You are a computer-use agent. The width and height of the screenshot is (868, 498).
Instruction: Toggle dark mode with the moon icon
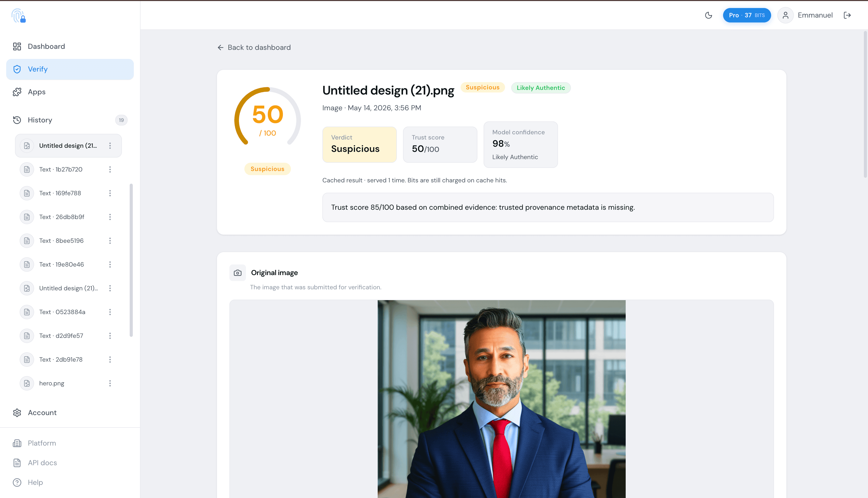[x=709, y=15]
